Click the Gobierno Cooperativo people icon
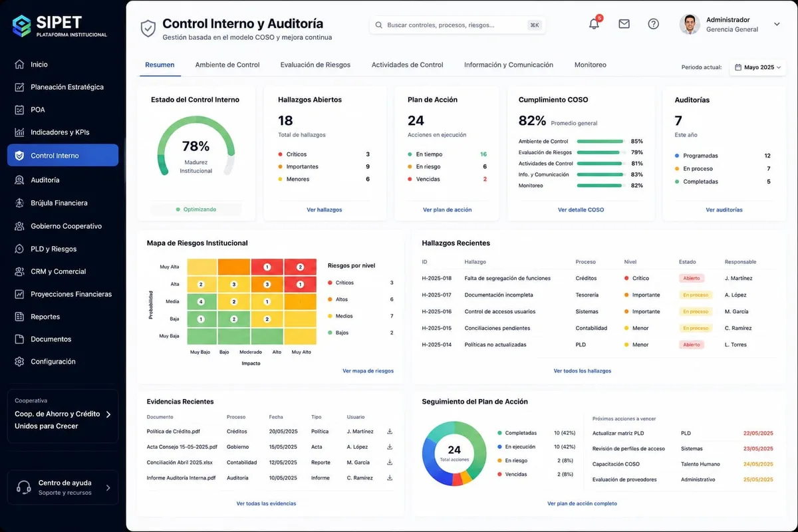The width and height of the screenshot is (798, 532). [19, 226]
